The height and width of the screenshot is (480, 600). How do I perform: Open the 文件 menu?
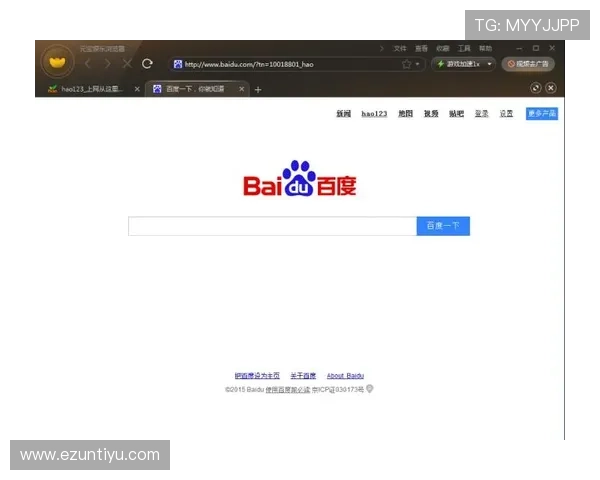coord(400,48)
